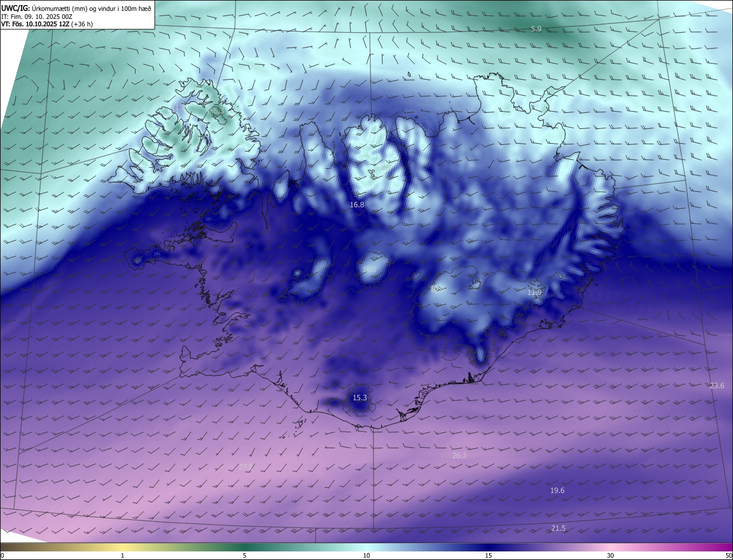Click the 21.5 value label
Viewport: 733px width, 560px height.
[x=558, y=528]
